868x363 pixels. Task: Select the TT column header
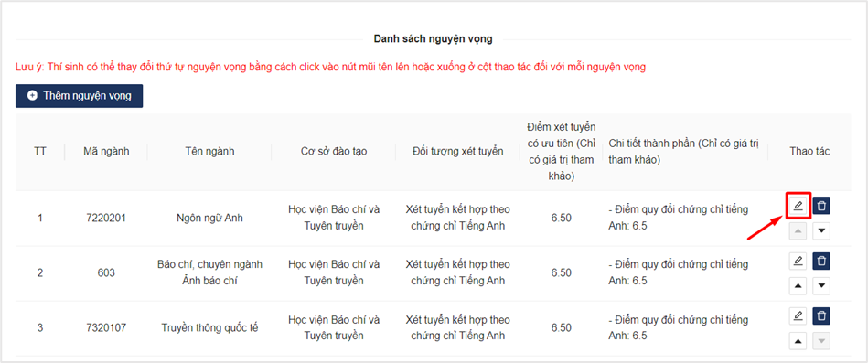click(x=40, y=152)
